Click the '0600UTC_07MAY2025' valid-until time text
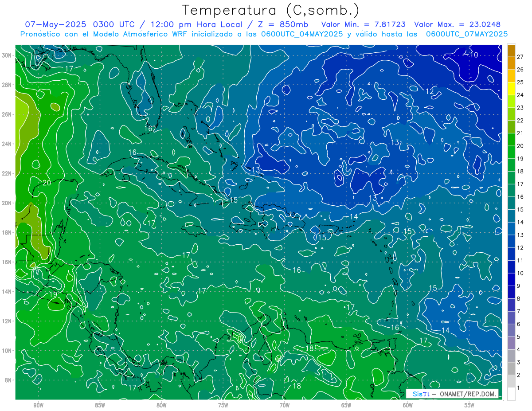The height and width of the screenshot is (411, 532). click(467, 34)
